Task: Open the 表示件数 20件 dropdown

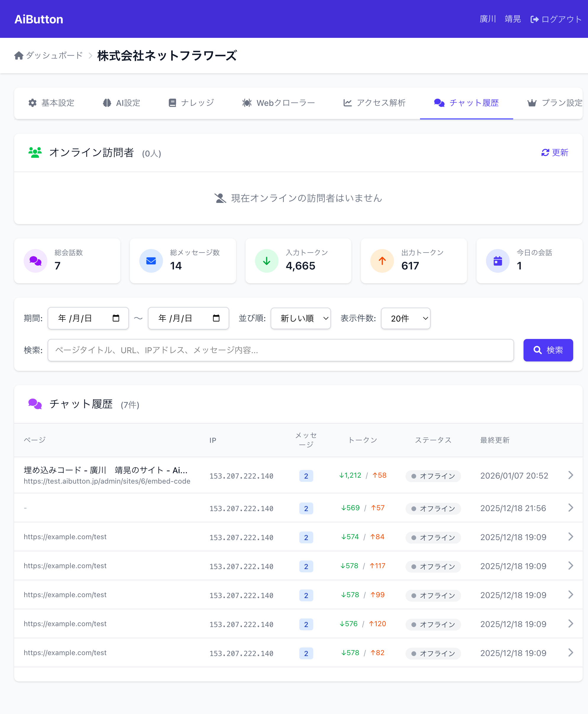Action: tap(406, 318)
